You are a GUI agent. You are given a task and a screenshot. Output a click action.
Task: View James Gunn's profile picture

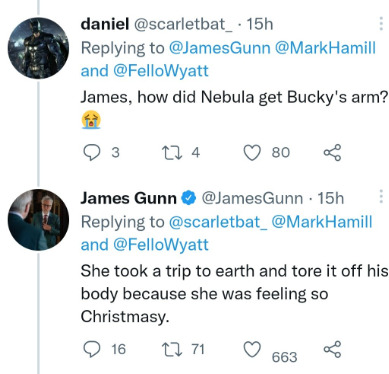click(x=38, y=220)
